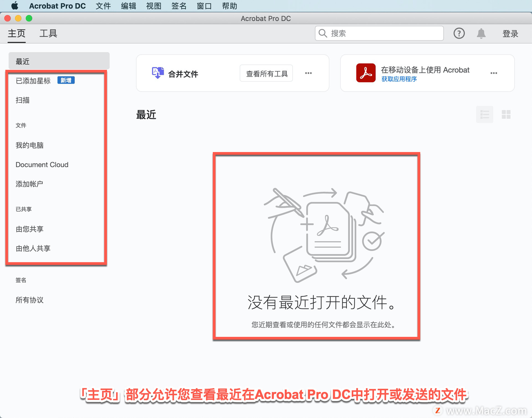The width and height of the screenshot is (532, 418).
Task: Open Document Cloud in the sidebar
Action: tap(42, 165)
